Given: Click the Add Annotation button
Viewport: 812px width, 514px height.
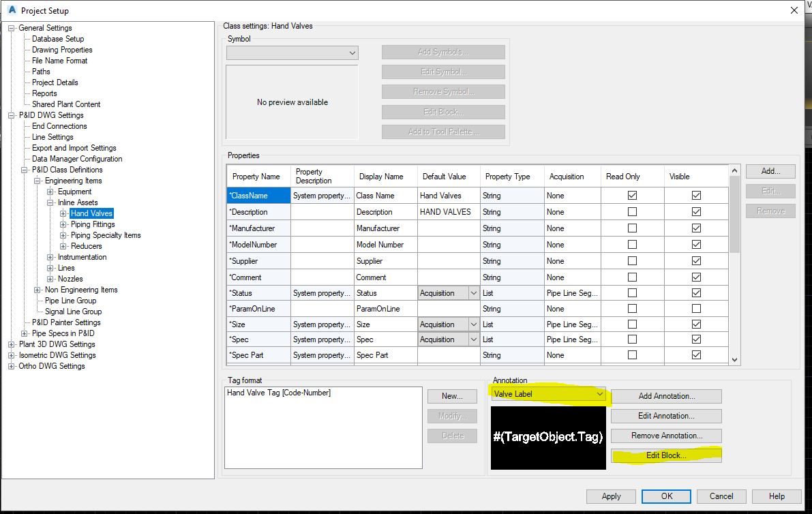Looking at the screenshot, I should pos(666,396).
